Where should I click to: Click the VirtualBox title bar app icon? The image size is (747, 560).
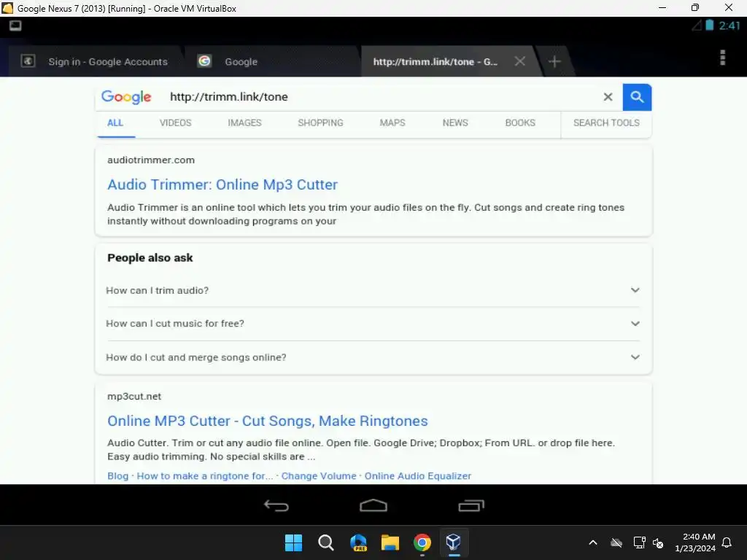(x=7, y=8)
